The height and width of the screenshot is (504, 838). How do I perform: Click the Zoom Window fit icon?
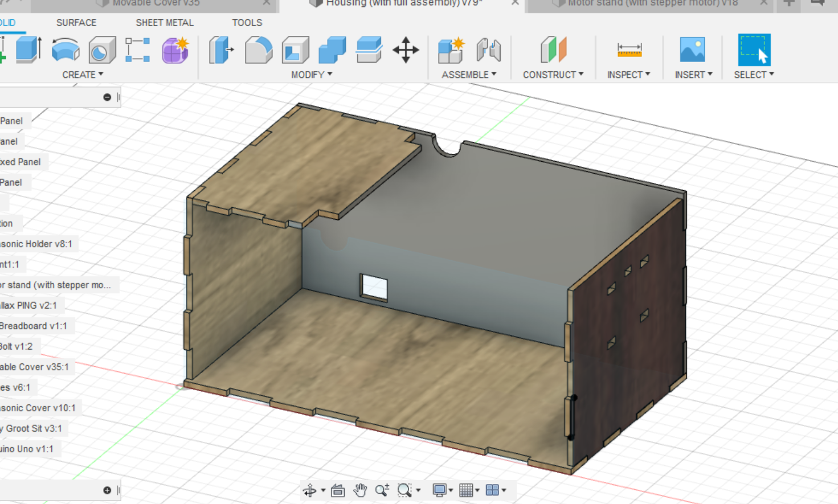point(404,490)
